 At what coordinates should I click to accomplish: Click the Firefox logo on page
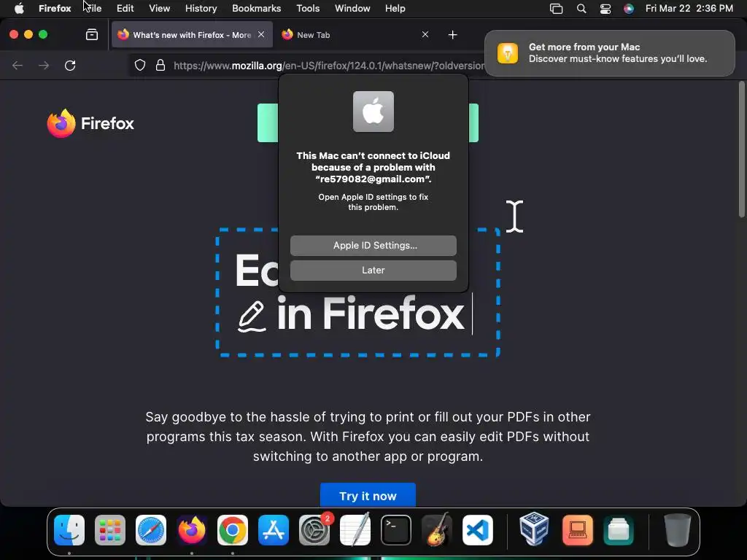(x=90, y=123)
